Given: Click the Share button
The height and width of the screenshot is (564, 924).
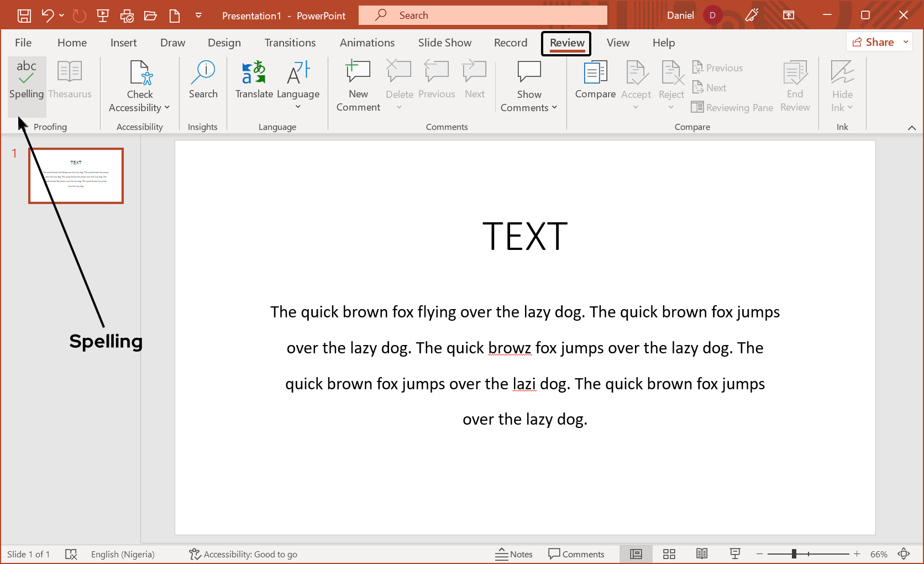Looking at the screenshot, I should pos(876,41).
